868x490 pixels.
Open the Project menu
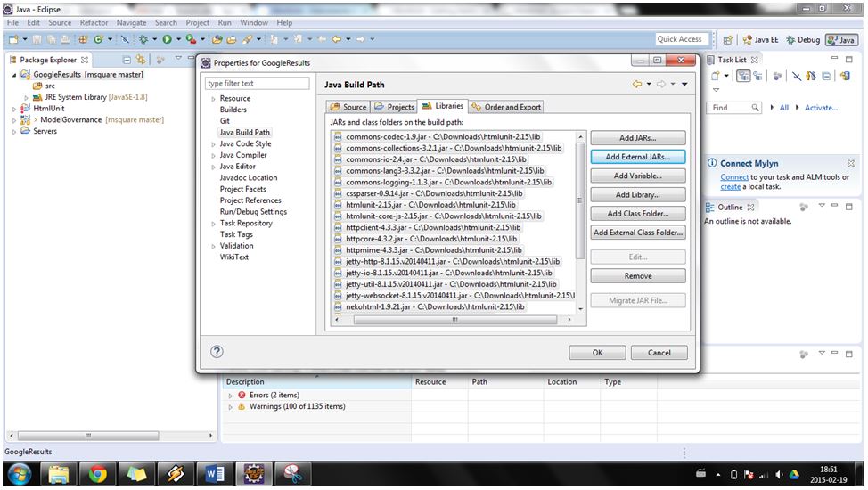(x=198, y=22)
